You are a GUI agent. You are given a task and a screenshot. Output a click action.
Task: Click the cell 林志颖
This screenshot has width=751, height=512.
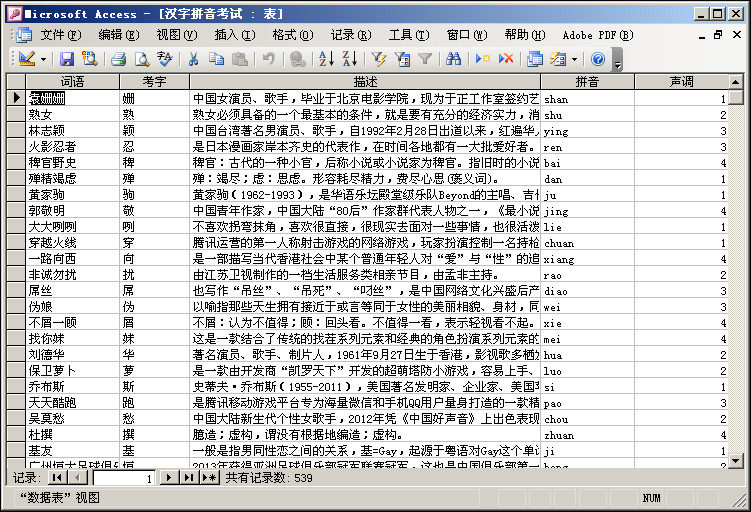(x=73, y=131)
